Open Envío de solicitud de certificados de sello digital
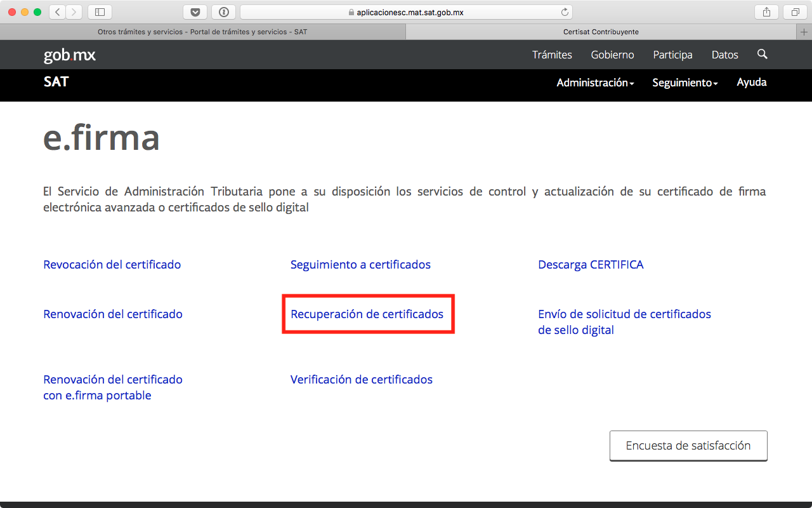The image size is (812, 508). coord(624,322)
